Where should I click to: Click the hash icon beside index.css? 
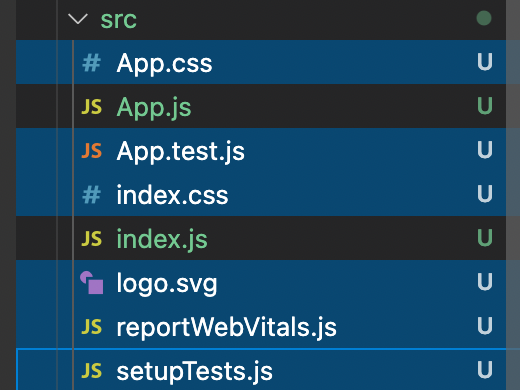(x=91, y=195)
